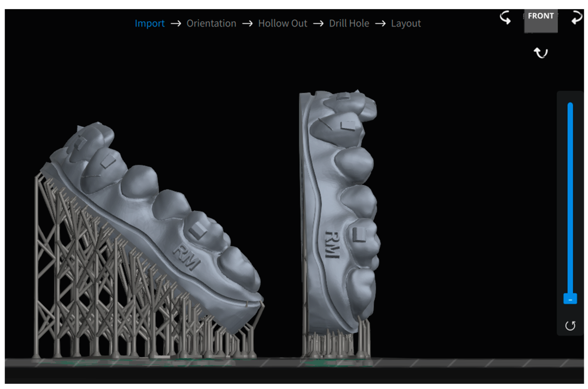Click the Import workflow step
This screenshot has height=389, width=588.
(x=149, y=24)
